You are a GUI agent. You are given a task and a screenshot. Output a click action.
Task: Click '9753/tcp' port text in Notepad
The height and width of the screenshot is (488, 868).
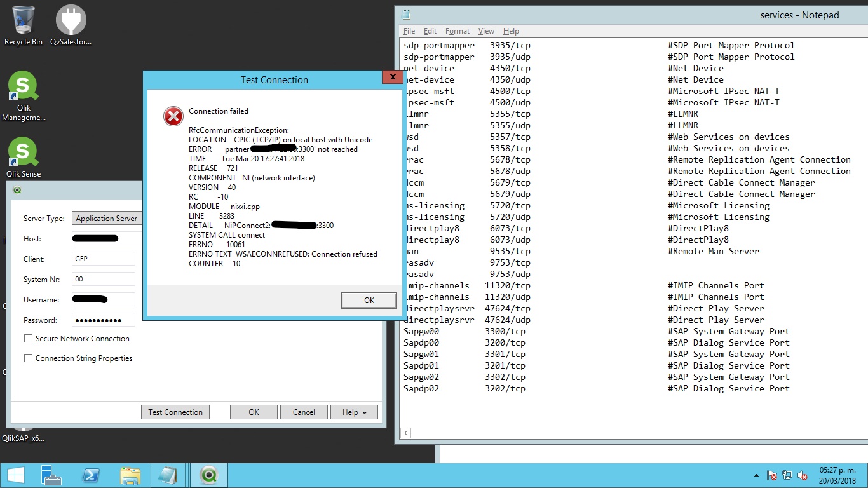pyautogui.click(x=510, y=262)
